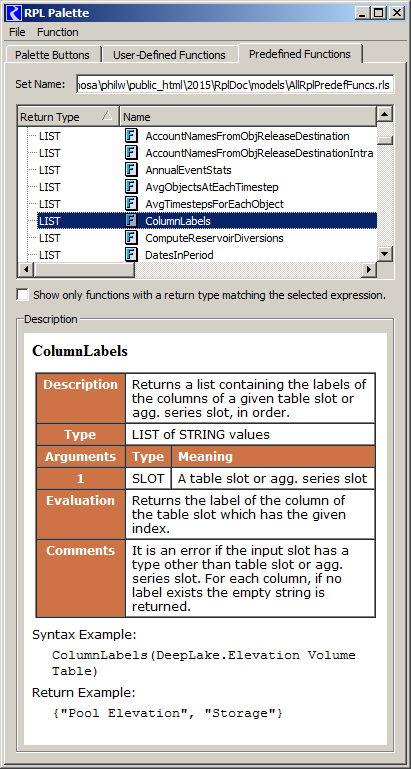The height and width of the screenshot is (769, 411).
Task: Open the Function menu
Action: 58,32
